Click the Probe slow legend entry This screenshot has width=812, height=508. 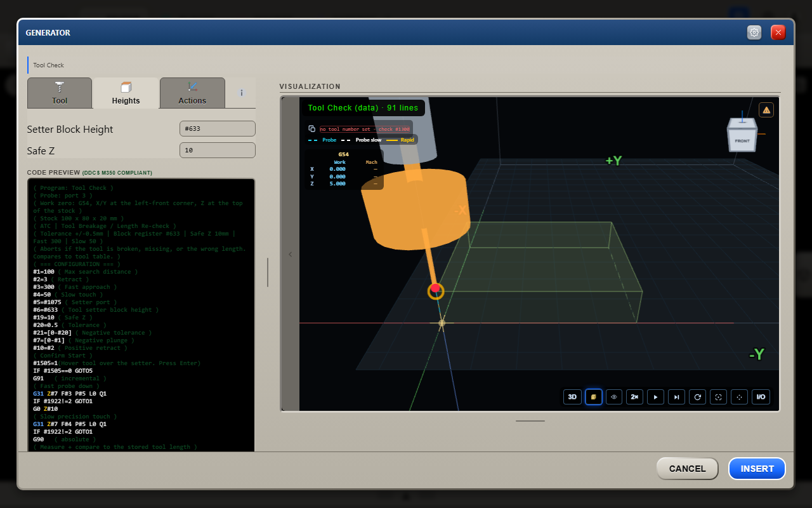(362, 140)
